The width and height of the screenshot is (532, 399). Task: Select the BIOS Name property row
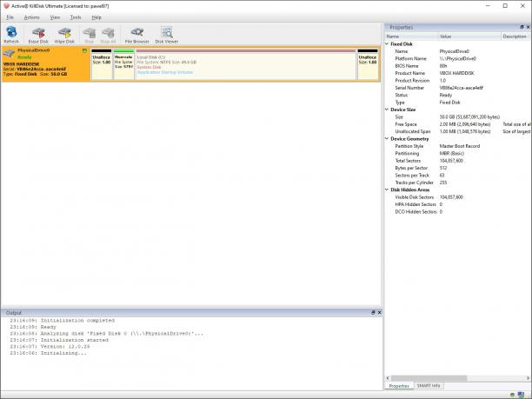click(x=458, y=66)
